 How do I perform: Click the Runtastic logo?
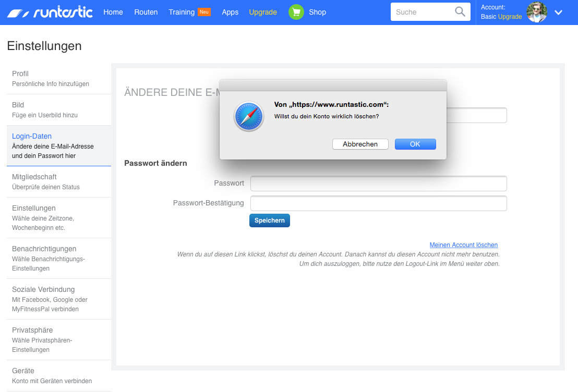point(50,12)
